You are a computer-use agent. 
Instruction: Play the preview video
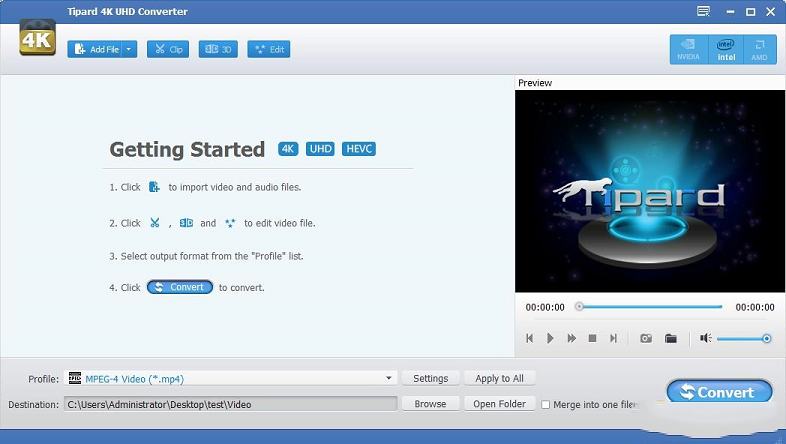(x=550, y=338)
